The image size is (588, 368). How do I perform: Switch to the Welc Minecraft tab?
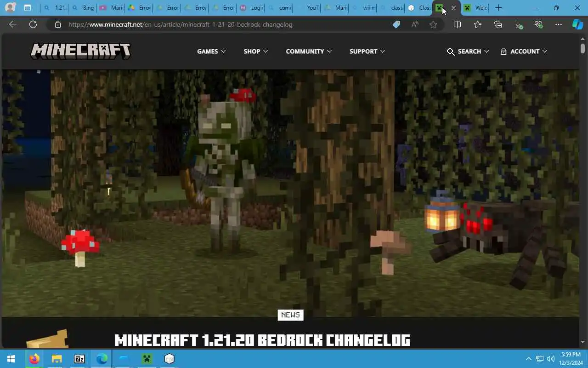click(x=475, y=8)
